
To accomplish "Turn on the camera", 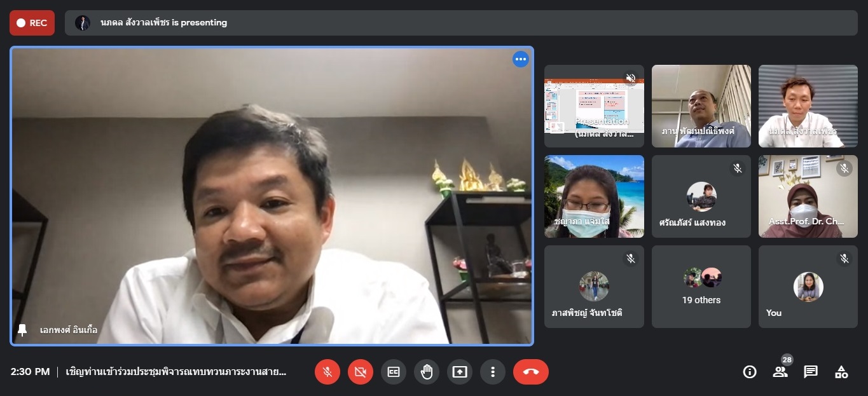I will (x=361, y=372).
